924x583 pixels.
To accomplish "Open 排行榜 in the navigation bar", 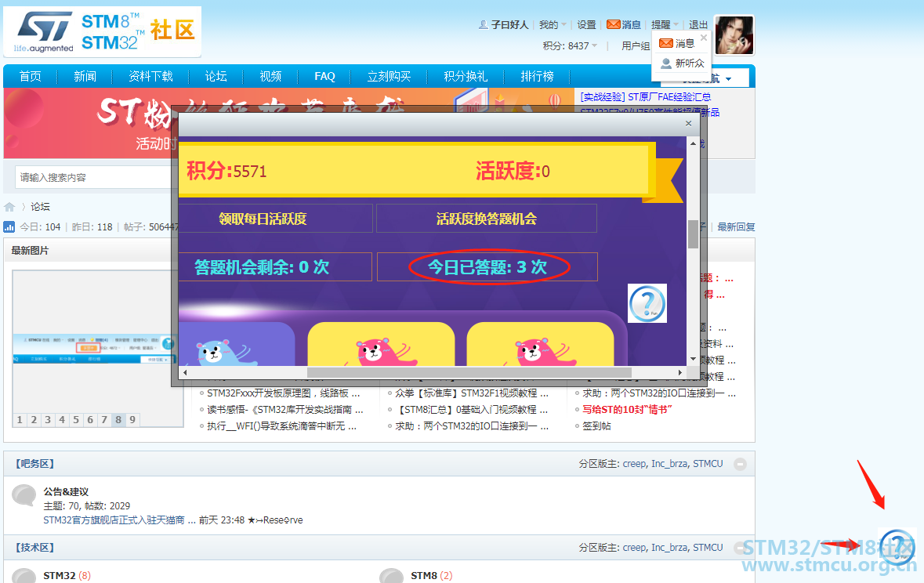I will [x=537, y=76].
